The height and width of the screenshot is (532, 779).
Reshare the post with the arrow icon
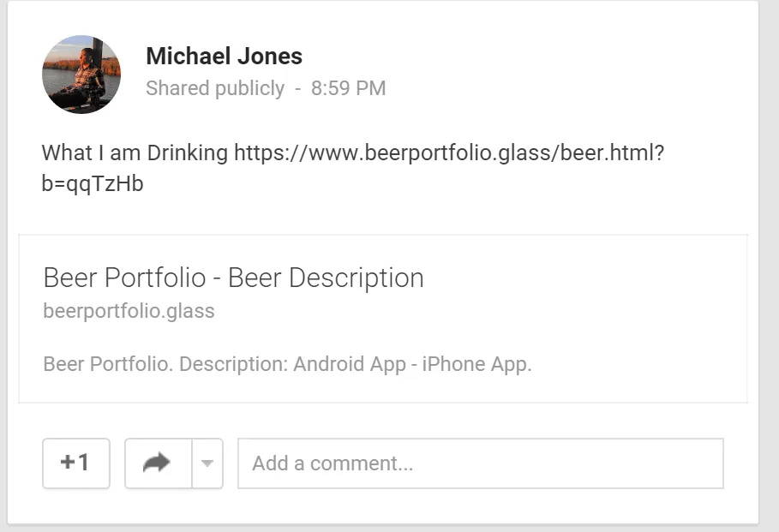[158, 463]
